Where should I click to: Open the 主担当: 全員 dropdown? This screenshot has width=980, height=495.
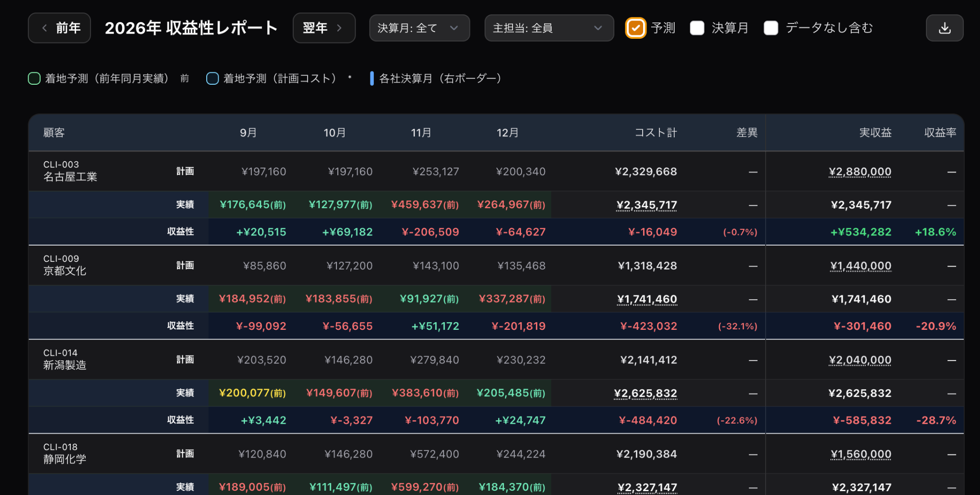click(549, 28)
